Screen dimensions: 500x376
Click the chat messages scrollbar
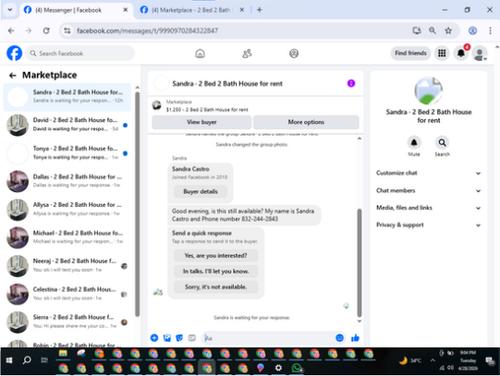point(359,263)
